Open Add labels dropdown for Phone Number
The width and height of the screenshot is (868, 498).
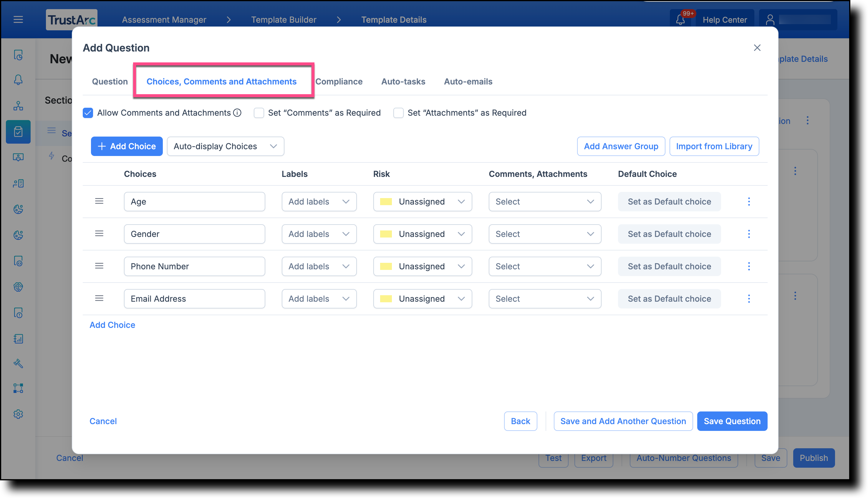tap(319, 266)
